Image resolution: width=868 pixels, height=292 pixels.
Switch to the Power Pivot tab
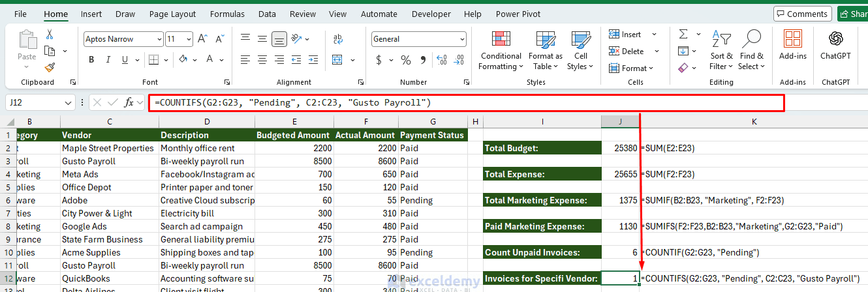[x=518, y=14]
